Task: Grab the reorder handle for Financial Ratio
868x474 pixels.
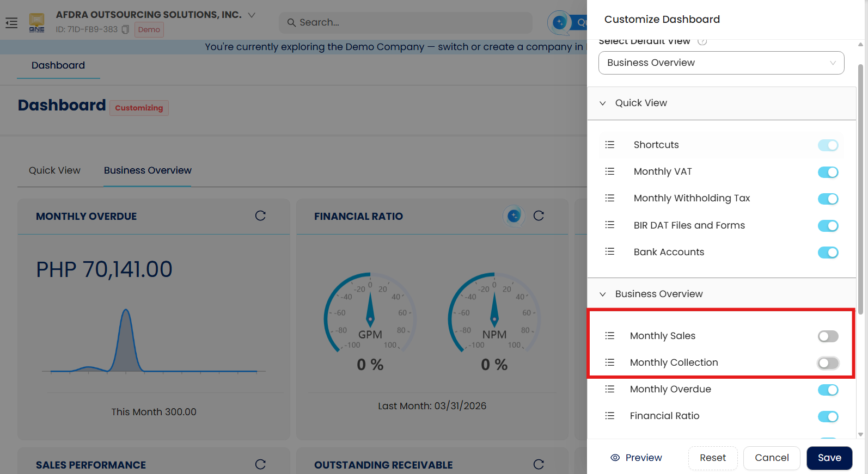Action: (x=610, y=416)
